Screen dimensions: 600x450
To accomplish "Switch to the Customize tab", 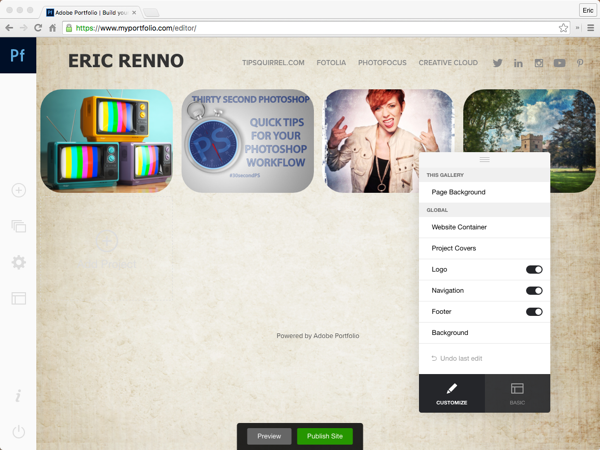I will point(452,393).
